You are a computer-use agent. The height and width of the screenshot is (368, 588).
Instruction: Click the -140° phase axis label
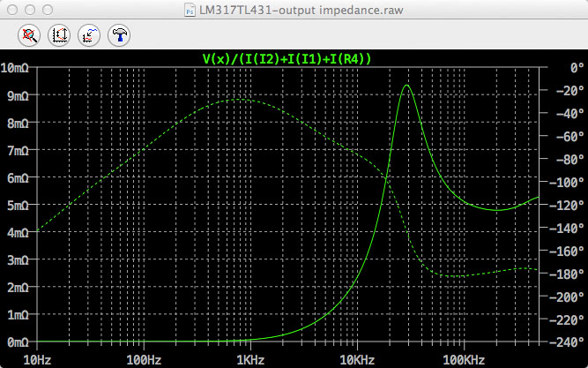coord(567,228)
